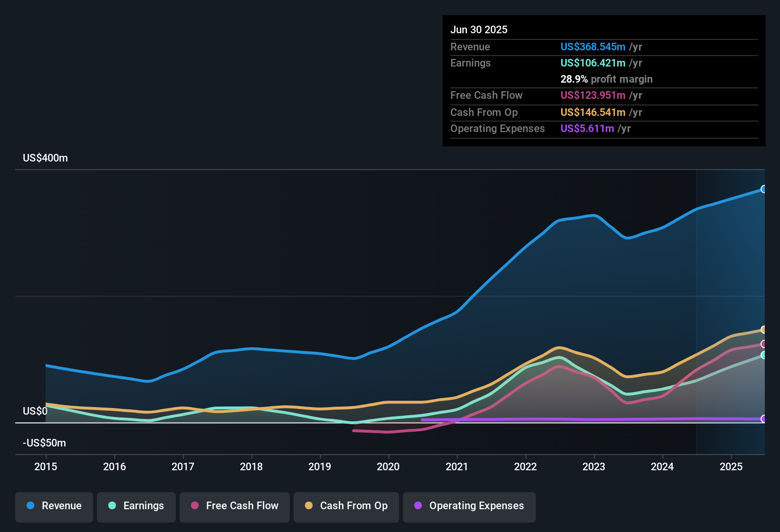This screenshot has width=780, height=532.
Task: Toggle visibility of the Earnings series
Action: [x=136, y=506]
